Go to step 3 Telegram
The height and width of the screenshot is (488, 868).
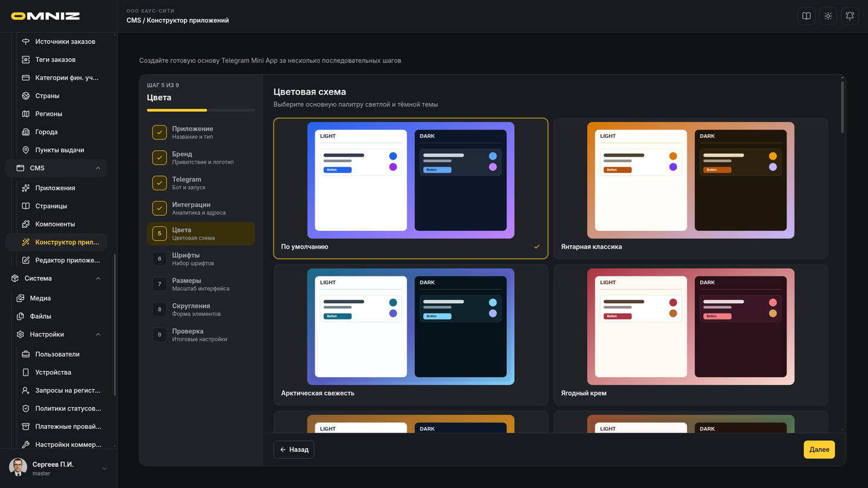tap(201, 183)
